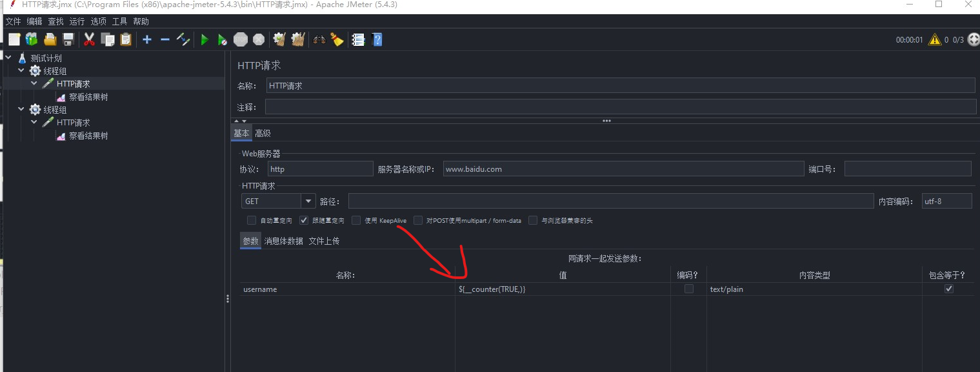
Task: Select 察看结果树 under the highlighted HTTP请求
Action: point(88,97)
